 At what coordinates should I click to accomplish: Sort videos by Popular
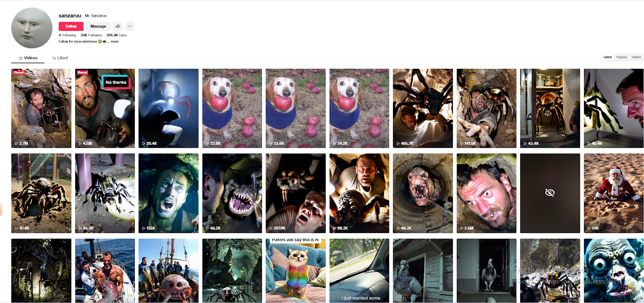tap(621, 57)
